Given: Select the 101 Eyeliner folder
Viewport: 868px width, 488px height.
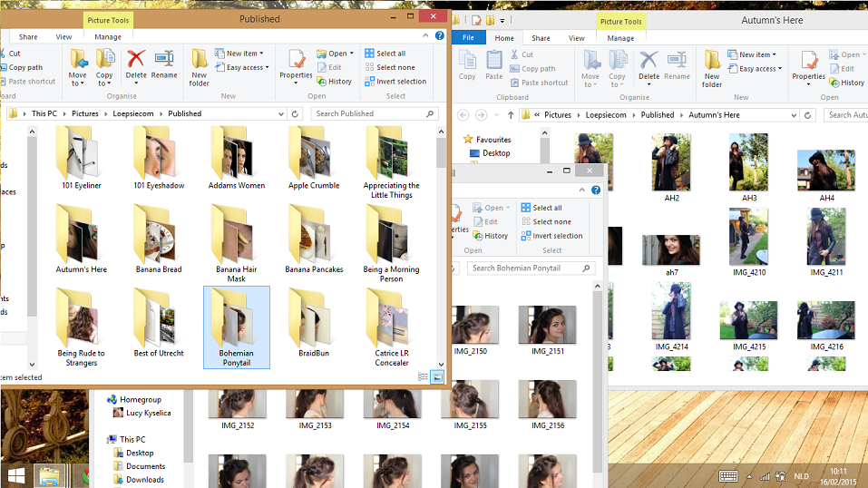Looking at the screenshot, I should tap(82, 159).
